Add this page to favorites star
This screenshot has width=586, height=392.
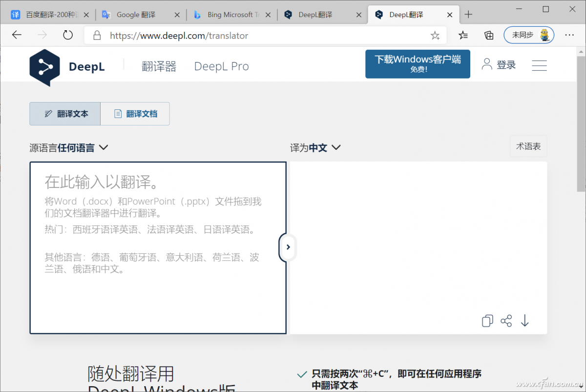point(435,36)
